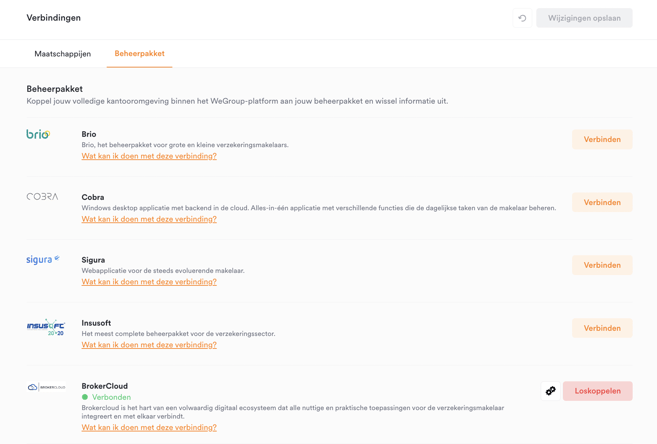The width and height of the screenshot is (657, 444).
Task: Select the Beheerpakket tab
Action: [140, 54]
